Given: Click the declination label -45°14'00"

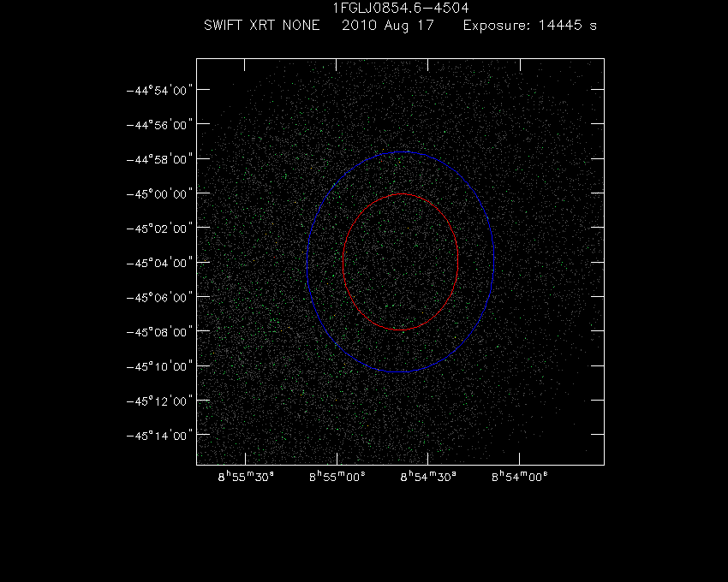Looking at the screenshot, I should [x=159, y=436].
